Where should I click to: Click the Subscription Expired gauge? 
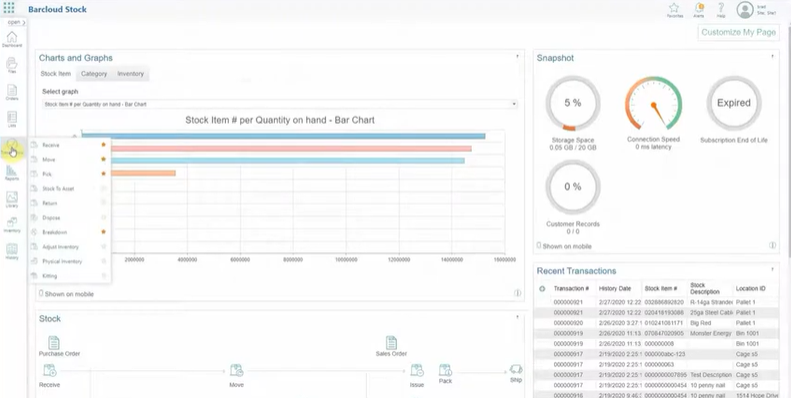point(733,103)
